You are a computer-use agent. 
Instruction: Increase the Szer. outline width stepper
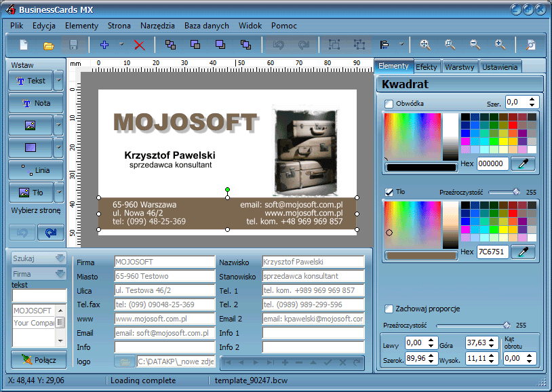pos(532,100)
